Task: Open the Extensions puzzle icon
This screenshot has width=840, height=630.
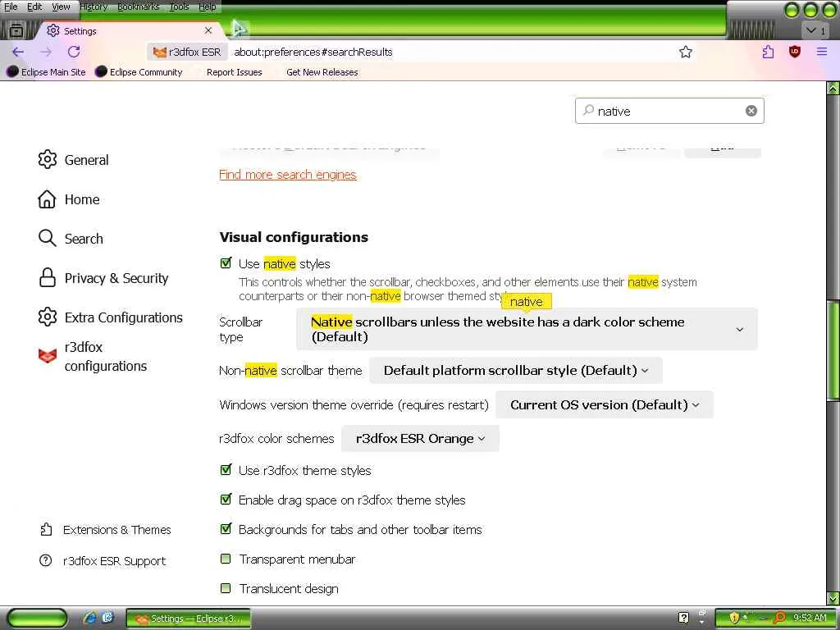Action: 768,52
